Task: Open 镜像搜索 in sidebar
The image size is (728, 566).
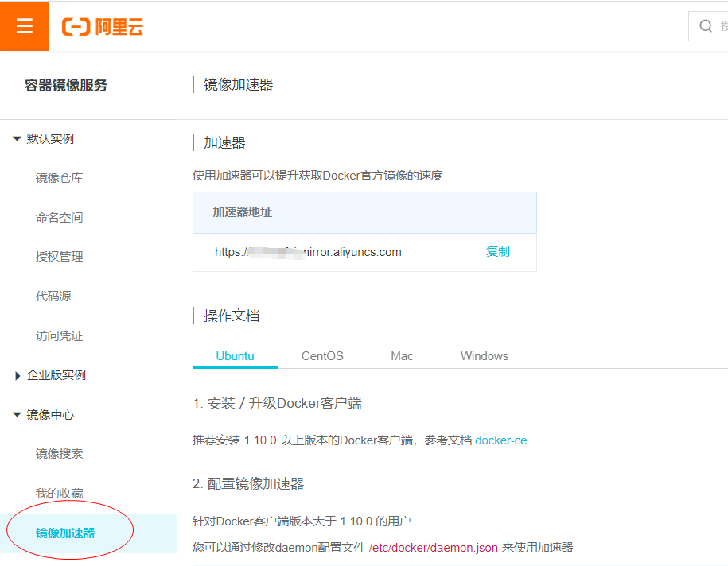Action: (60, 454)
